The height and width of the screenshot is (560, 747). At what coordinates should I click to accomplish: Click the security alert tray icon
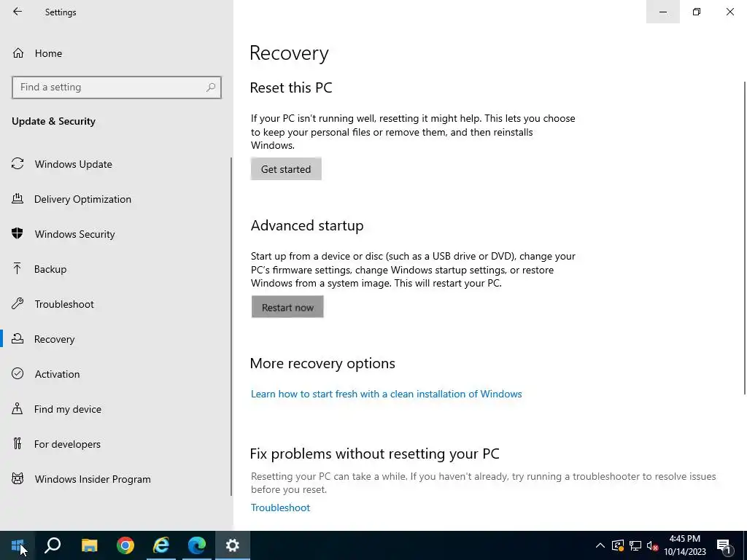(618, 545)
